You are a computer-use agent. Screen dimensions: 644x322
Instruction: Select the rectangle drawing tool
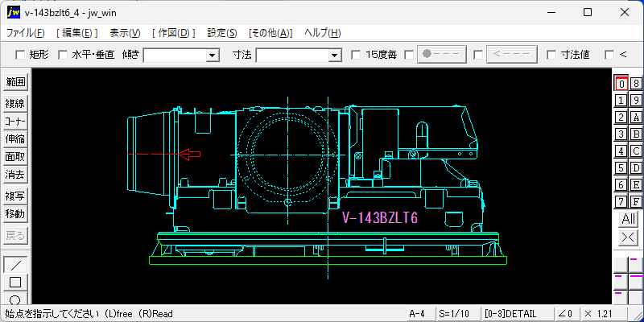tap(15, 283)
